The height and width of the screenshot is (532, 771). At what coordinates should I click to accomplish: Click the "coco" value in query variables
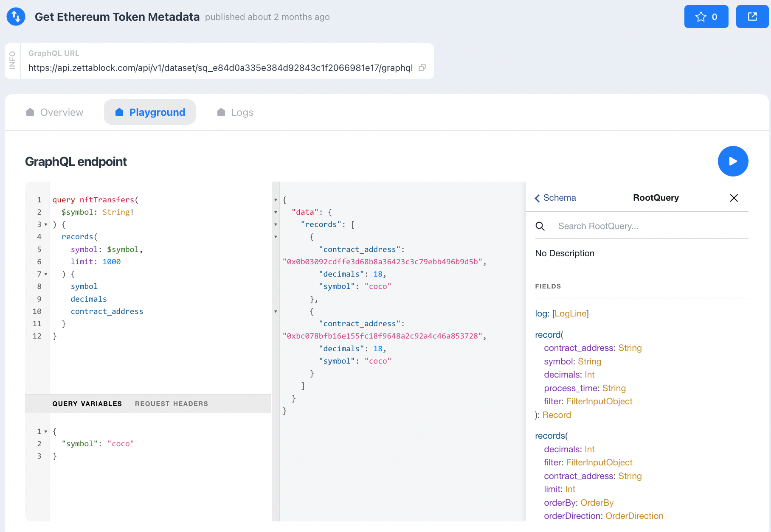click(121, 444)
